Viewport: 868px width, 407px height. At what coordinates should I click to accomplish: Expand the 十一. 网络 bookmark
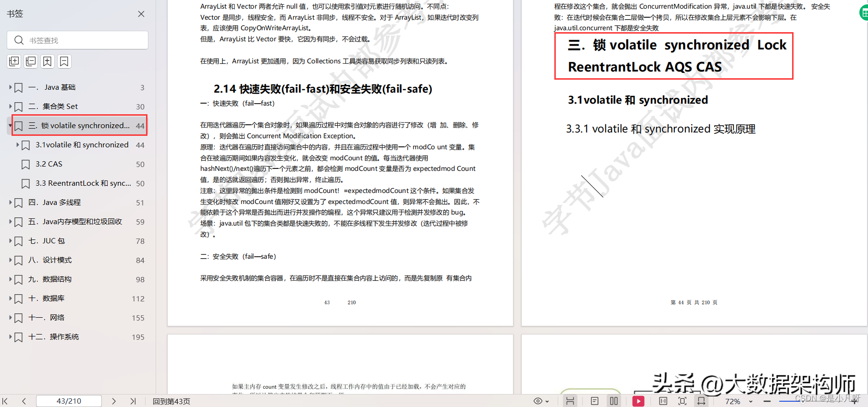[10, 318]
